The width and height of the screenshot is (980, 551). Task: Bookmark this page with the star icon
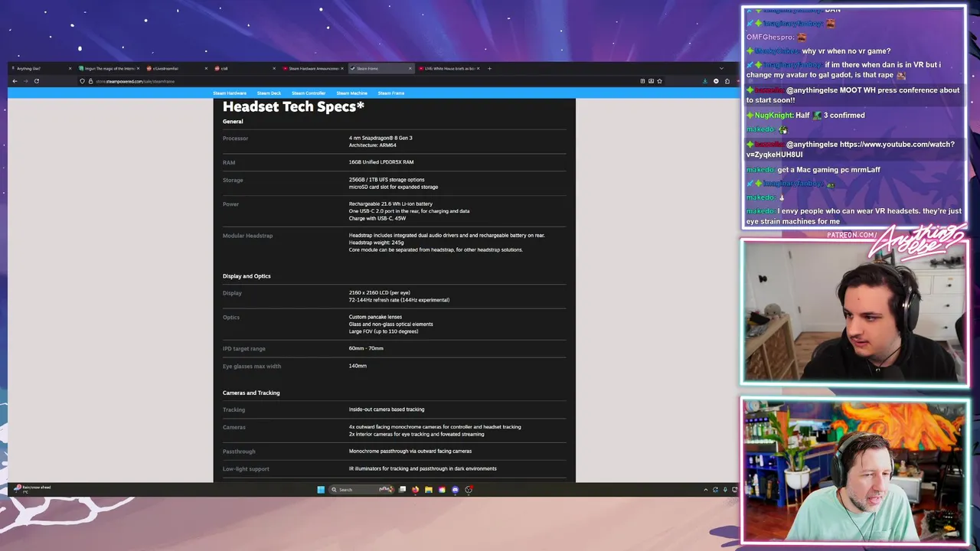(659, 81)
